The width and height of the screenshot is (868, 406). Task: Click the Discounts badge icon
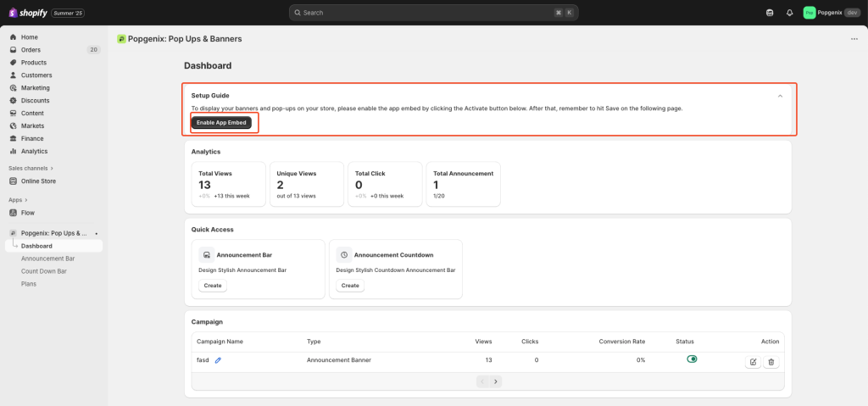click(14, 101)
